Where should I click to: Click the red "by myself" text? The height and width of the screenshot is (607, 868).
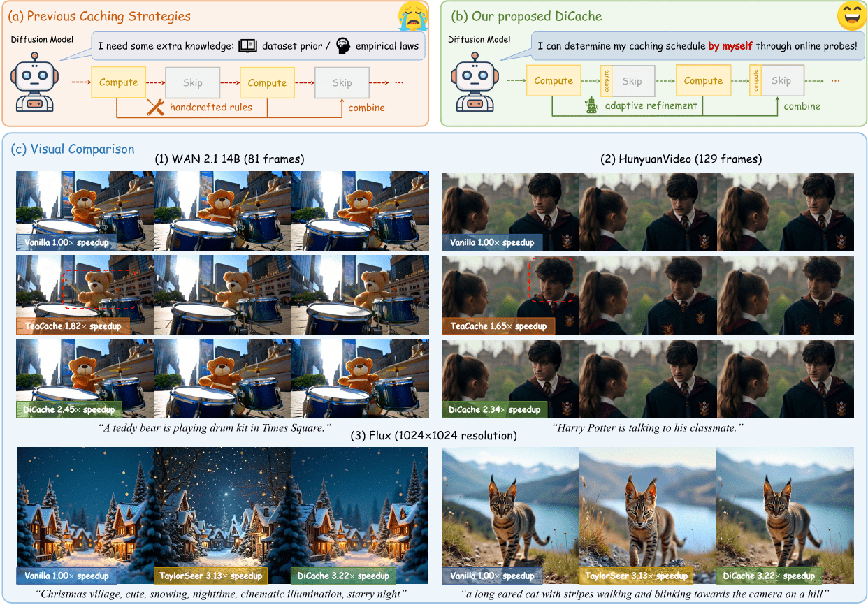(x=732, y=46)
